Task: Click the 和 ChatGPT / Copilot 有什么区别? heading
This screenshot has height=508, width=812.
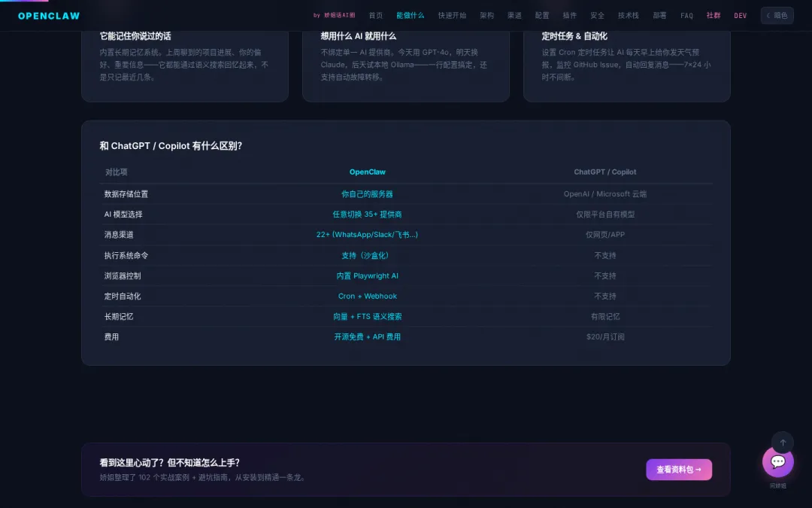Action: [171, 146]
